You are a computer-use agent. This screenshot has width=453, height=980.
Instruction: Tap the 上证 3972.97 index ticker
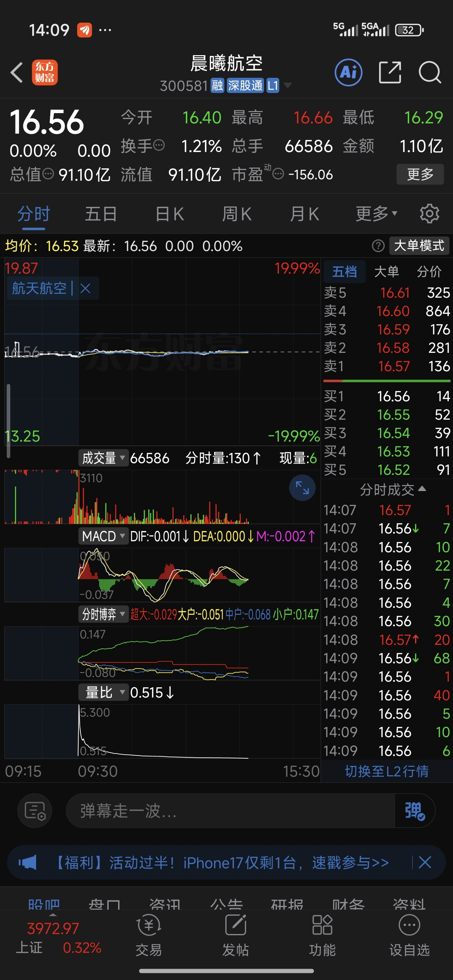(x=58, y=937)
